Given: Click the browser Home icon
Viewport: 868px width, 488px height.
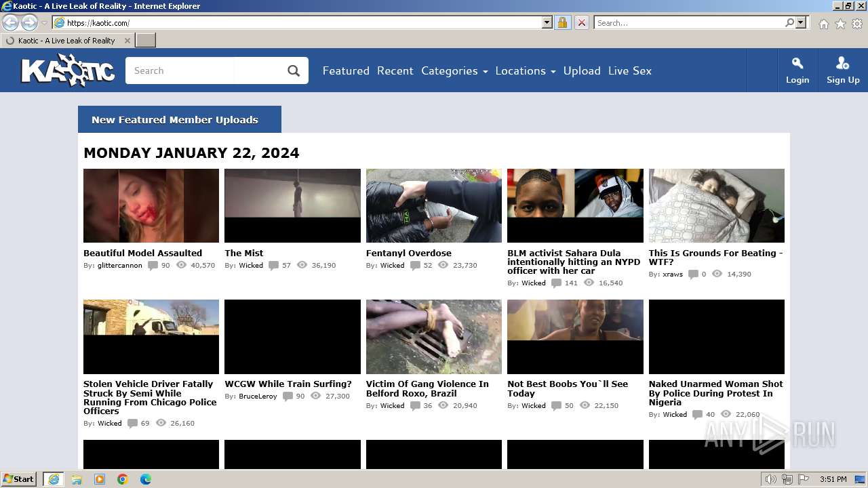Looking at the screenshot, I should [x=823, y=24].
